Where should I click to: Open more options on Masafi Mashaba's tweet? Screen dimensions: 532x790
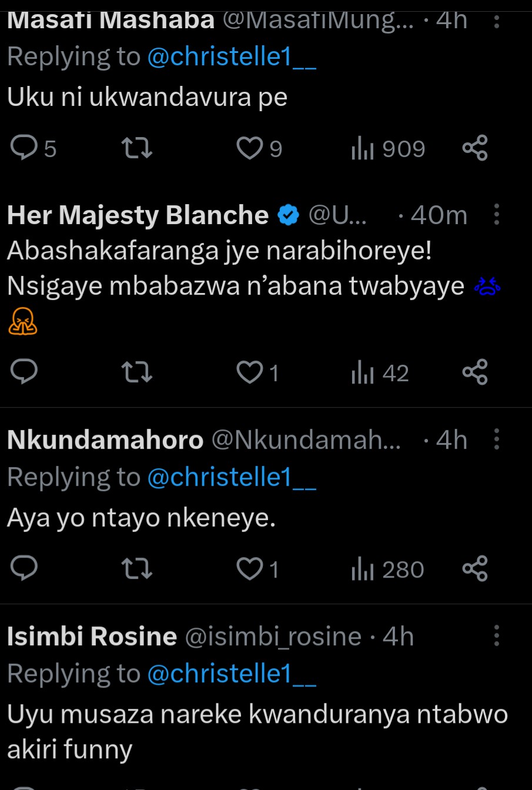coord(497,22)
